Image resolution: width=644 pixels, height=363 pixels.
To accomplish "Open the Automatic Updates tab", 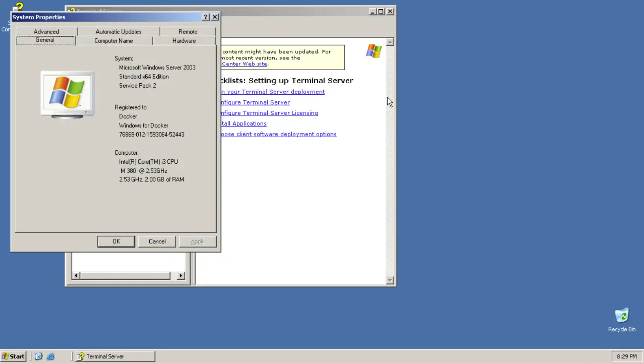I will (x=118, y=31).
